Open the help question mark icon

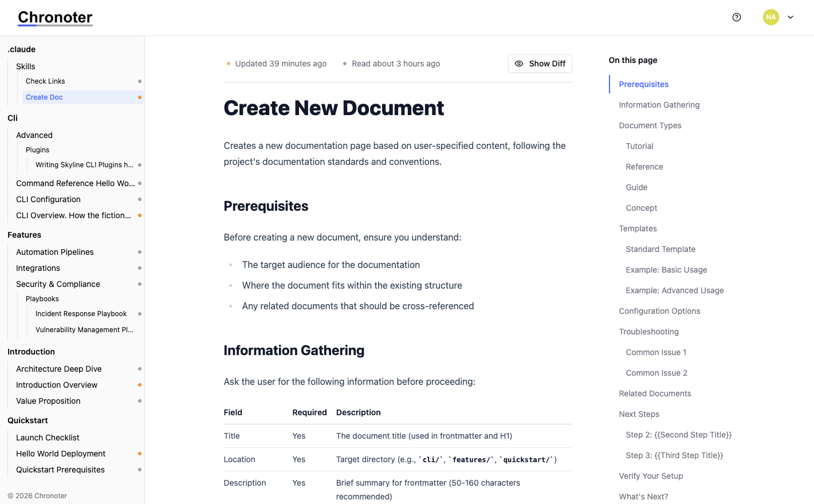pyautogui.click(x=737, y=17)
